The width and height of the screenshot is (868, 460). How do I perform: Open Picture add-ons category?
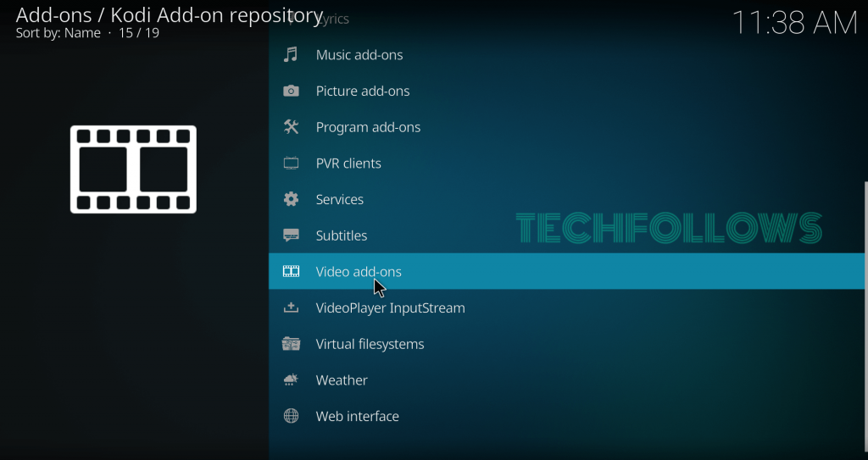[566, 91]
